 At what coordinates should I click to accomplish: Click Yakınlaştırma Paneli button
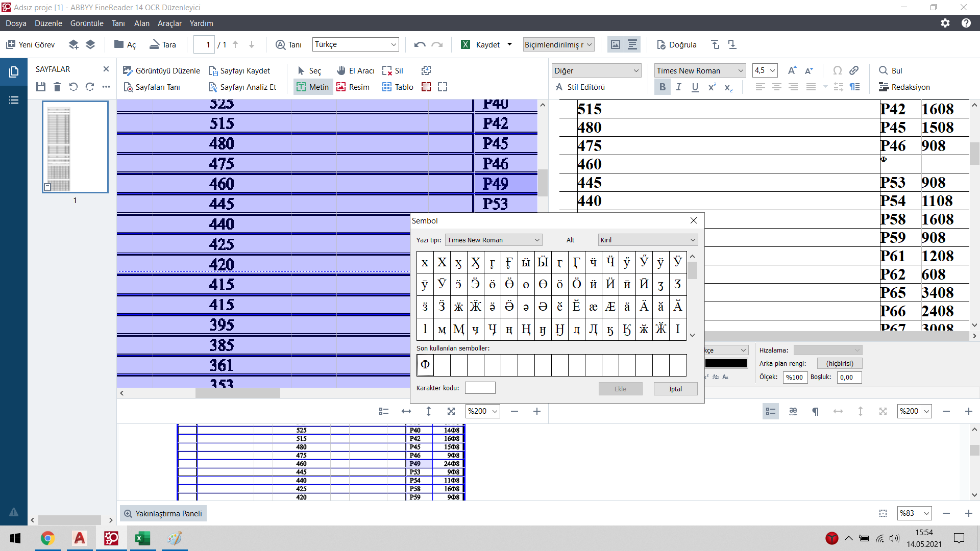163,514
